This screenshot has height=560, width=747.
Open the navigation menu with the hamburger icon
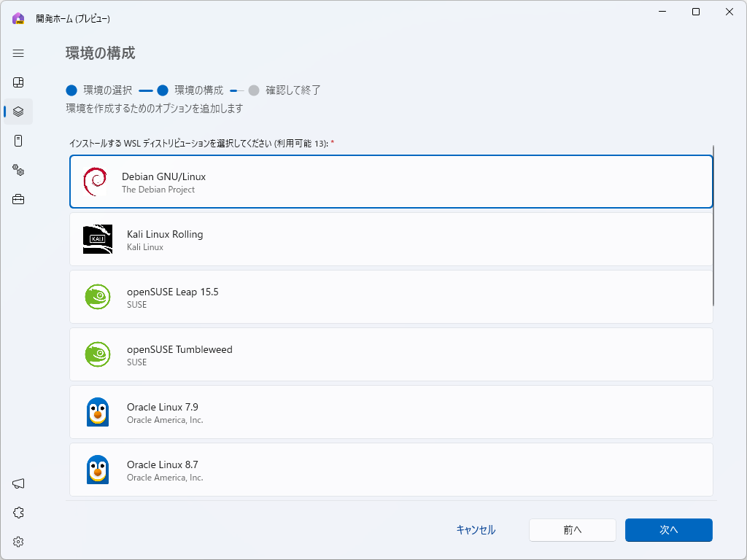(18, 52)
